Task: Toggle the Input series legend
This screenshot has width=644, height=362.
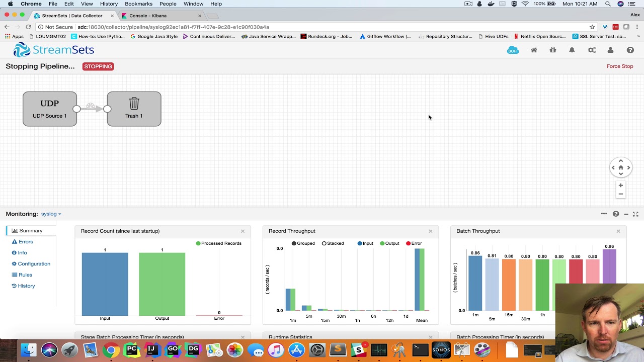Action: coord(365,243)
